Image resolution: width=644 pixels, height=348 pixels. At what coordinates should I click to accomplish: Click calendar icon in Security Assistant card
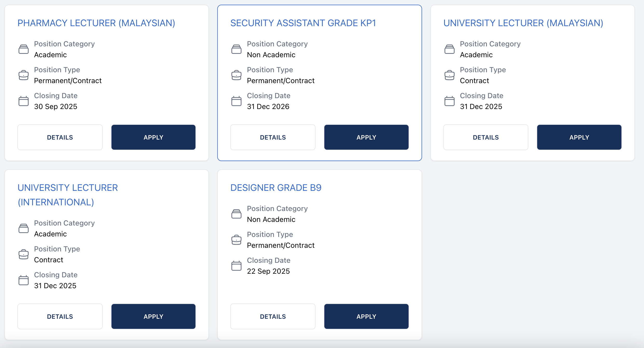tap(236, 101)
